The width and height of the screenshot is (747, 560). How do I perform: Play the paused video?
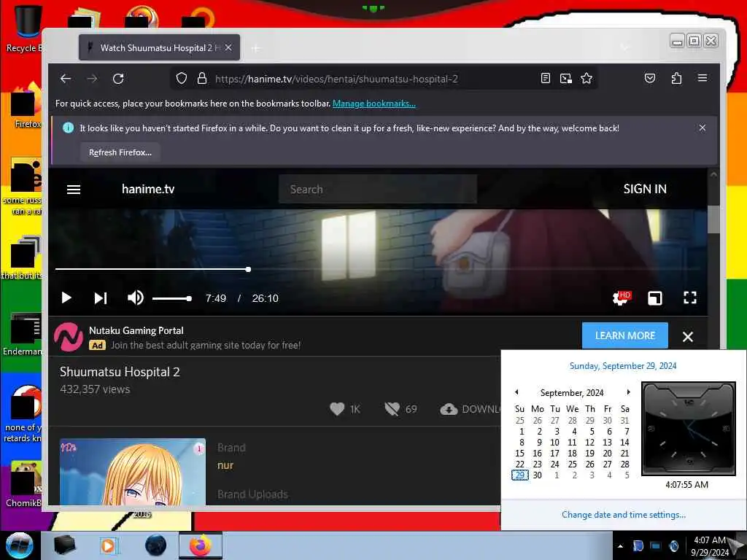(x=66, y=298)
